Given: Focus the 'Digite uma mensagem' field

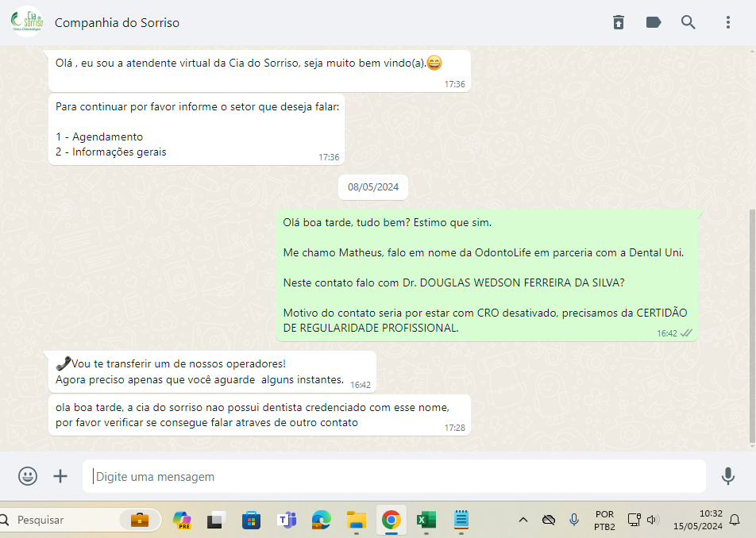Looking at the screenshot, I should pos(394,476).
